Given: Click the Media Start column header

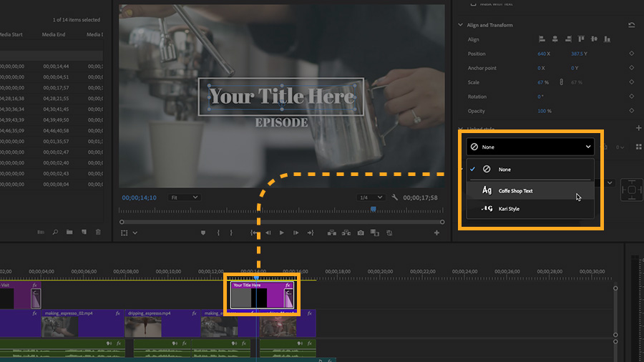Looking at the screenshot, I should click(x=11, y=34).
